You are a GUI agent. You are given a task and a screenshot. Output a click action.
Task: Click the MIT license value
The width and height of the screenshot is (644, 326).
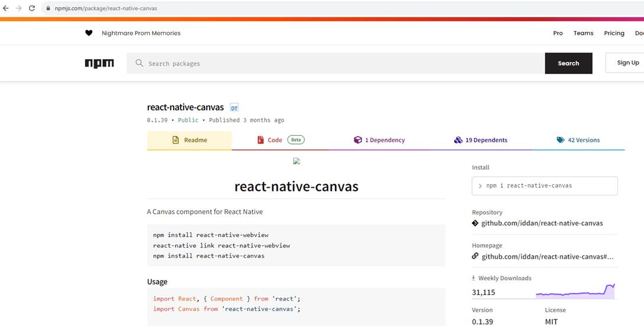click(551, 321)
